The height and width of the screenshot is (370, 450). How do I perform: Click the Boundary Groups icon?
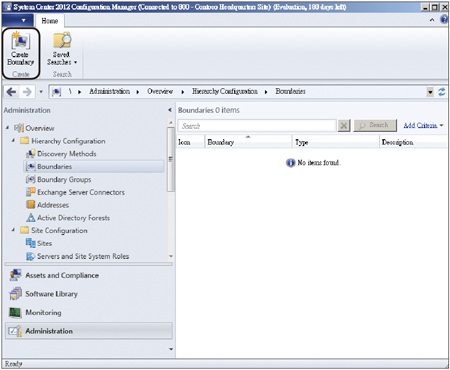pyautogui.click(x=31, y=179)
